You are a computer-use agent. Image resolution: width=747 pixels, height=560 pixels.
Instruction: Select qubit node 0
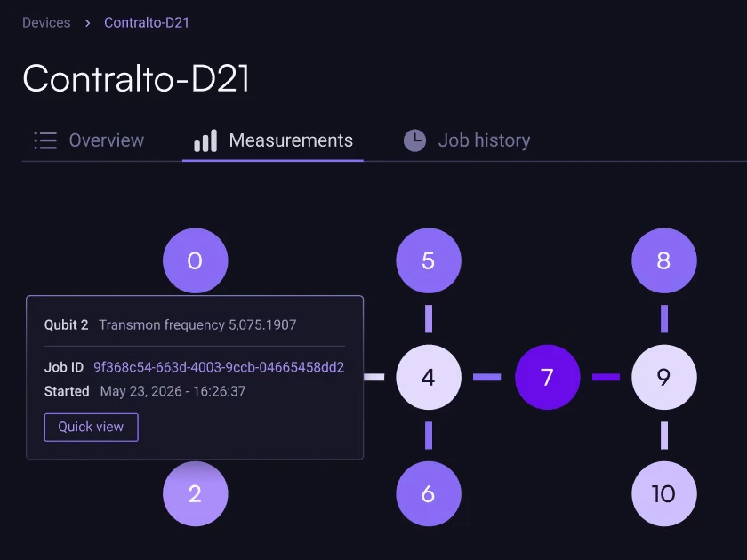pos(196,260)
